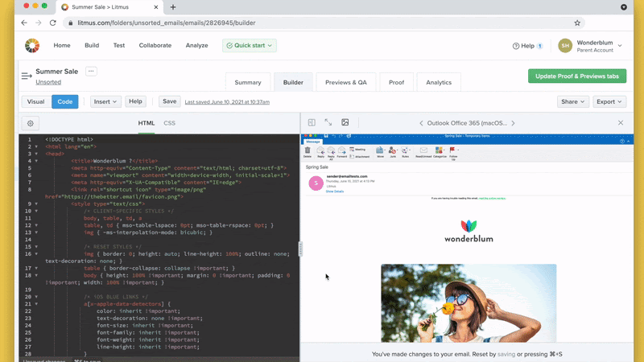
Task: Open the Collaborate menu item
Action: (155, 46)
